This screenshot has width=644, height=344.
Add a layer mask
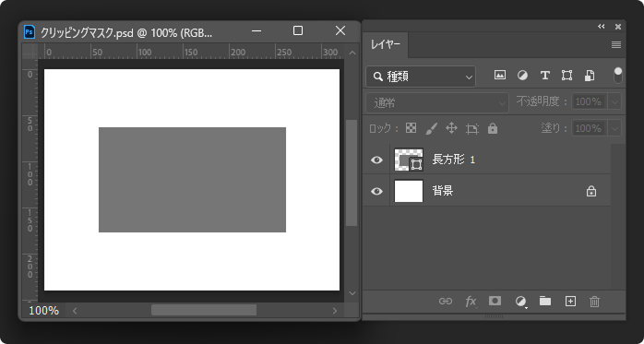point(495,301)
